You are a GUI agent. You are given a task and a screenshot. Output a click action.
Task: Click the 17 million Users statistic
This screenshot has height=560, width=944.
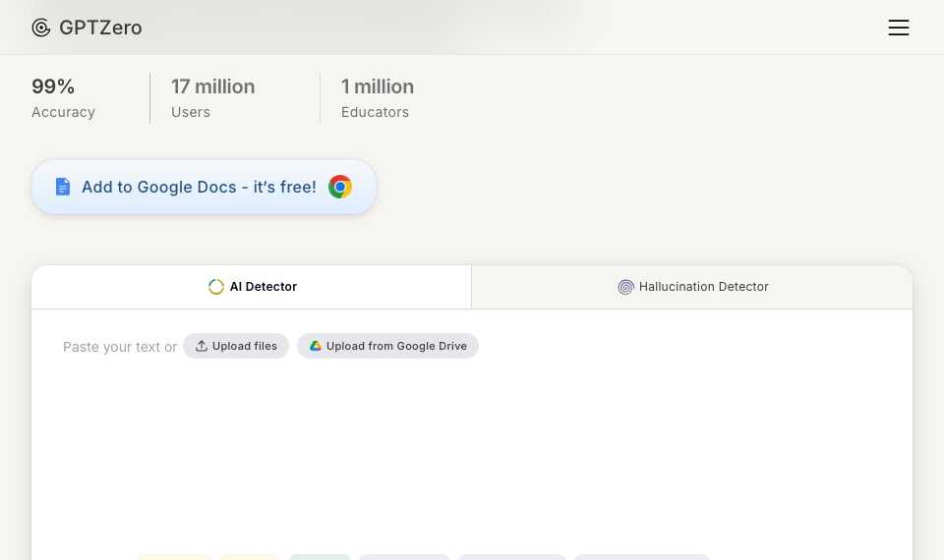pyautogui.click(x=212, y=98)
